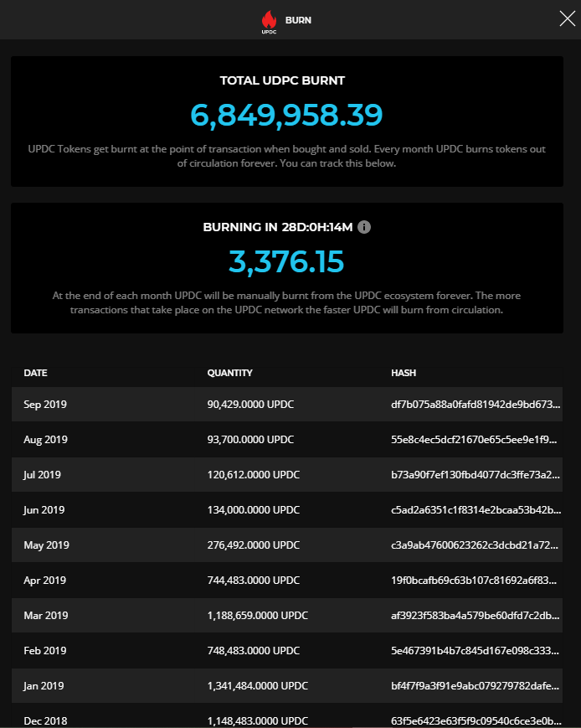The height and width of the screenshot is (728, 581).
Task: Select the Mar 2019 row quantity 1,188,659 UPDC
Action: pyautogui.click(x=258, y=616)
